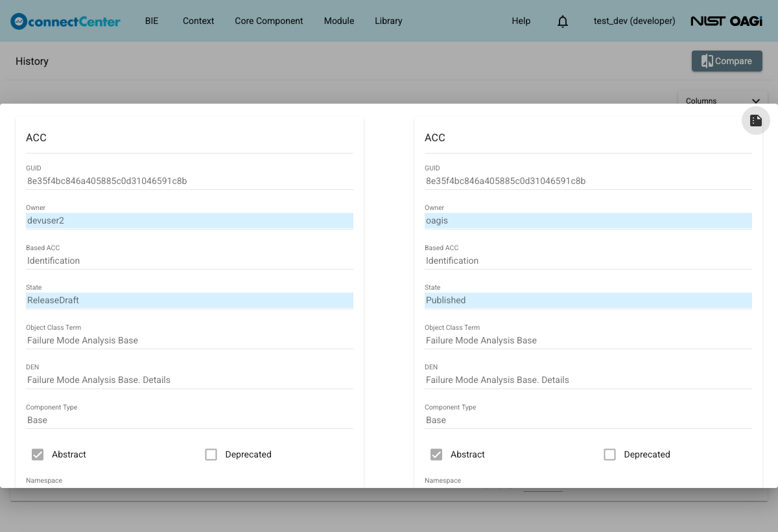Click the right panel ACC heading
This screenshot has width=778, height=532.
click(435, 137)
